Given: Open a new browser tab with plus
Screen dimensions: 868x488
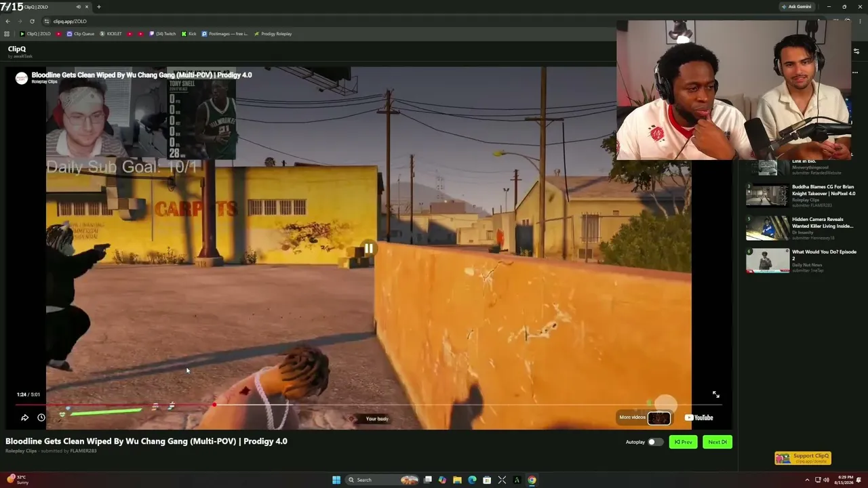Looking at the screenshot, I should [x=98, y=7].
